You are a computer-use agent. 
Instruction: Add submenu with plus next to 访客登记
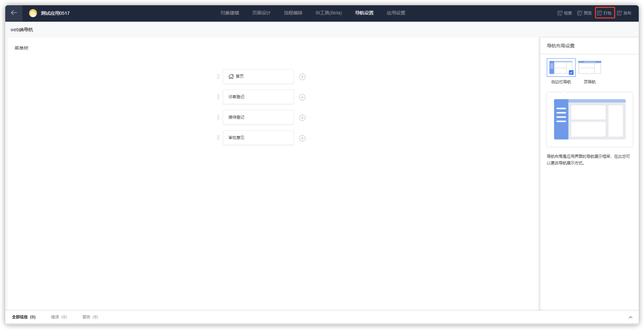click(302, 97)
